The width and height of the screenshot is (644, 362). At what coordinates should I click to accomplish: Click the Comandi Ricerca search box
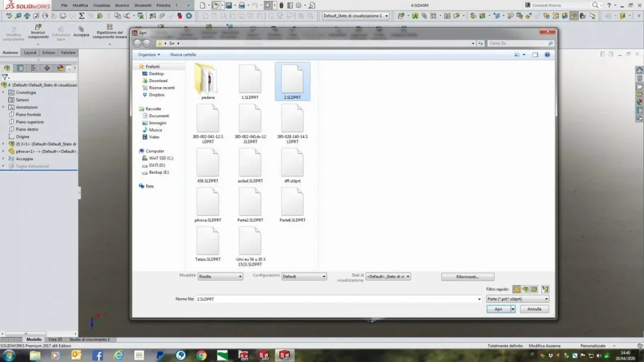pyautogui.click(x=561, y=5)
